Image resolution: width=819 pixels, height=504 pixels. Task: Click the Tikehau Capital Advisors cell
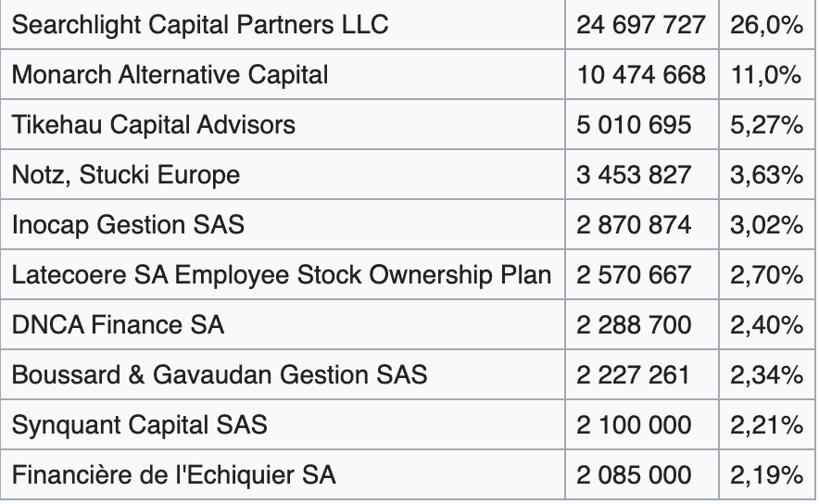pyautogui.click(x=283, y=124)
